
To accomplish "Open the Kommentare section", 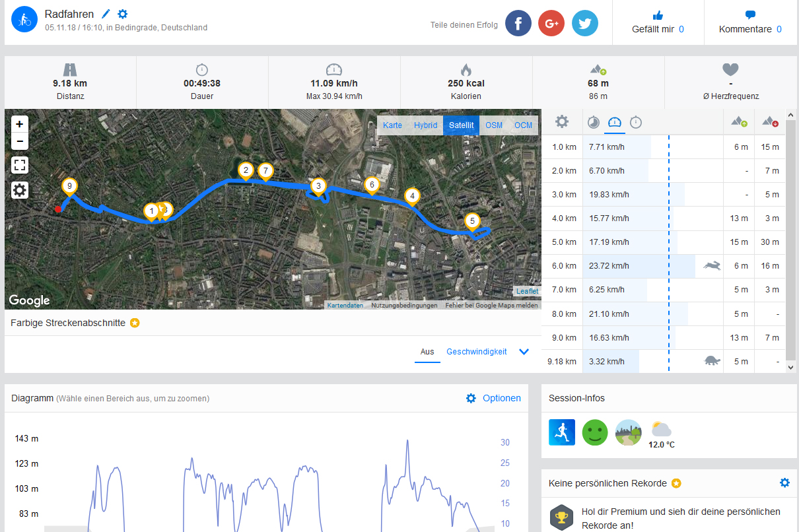I will coord(750,22).
